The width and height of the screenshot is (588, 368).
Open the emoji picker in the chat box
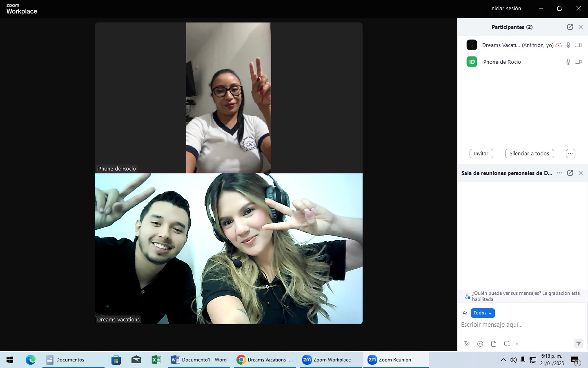click(480, 344)
